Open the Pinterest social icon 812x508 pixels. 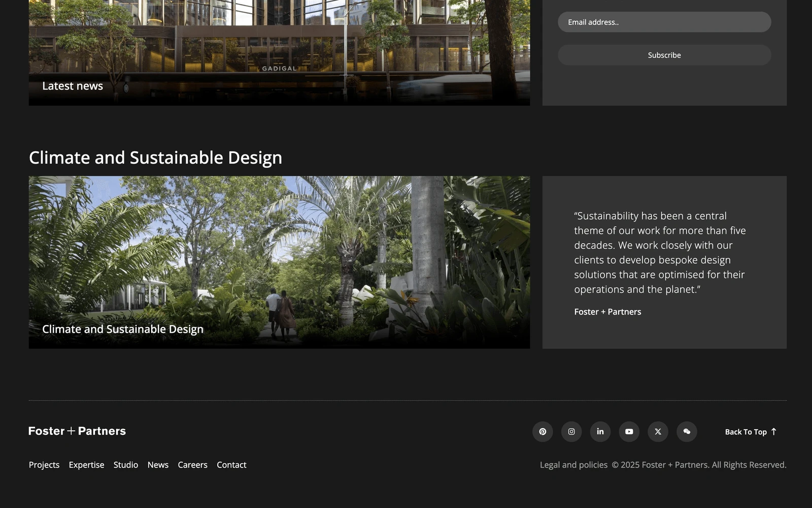pyautogui.click(x=543, y=431)
